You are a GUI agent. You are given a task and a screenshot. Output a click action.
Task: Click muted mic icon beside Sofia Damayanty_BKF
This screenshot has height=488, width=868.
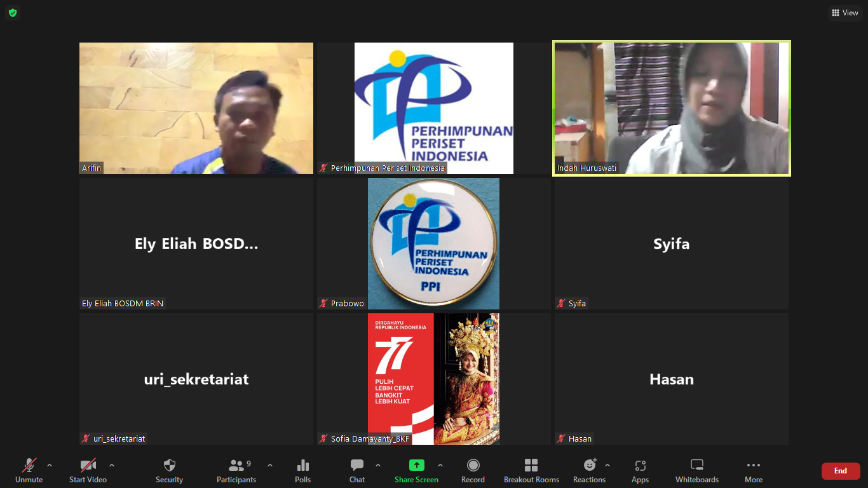(324, 439)
